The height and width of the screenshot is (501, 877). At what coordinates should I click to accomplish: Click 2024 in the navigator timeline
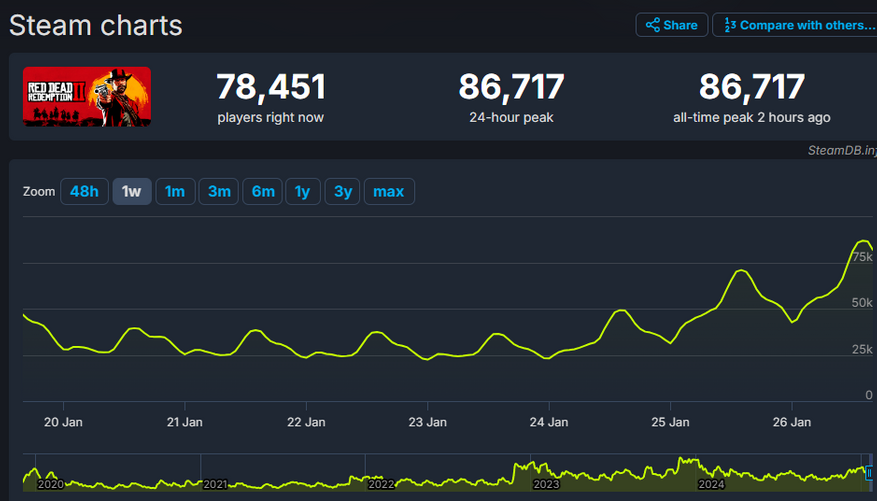point(711,484)
